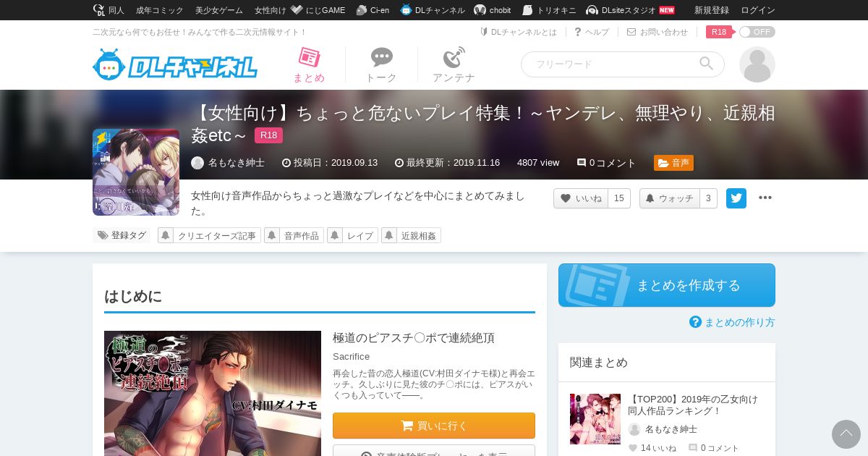The image size is (868, 456).
Task: Open the 極道のピアスチ〇ポで連続絶頂 title link
Action: tap(414, 337)
